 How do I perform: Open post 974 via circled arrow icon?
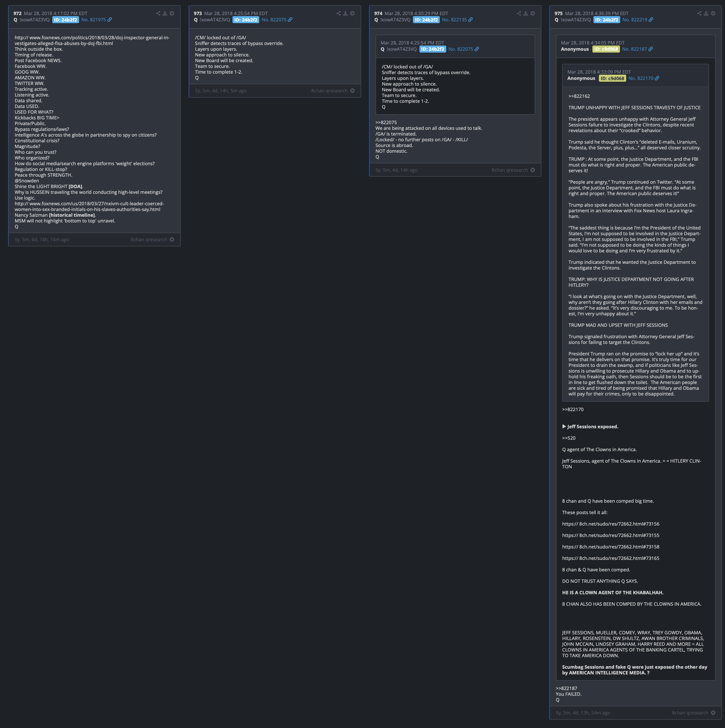(x=533, y=14)
